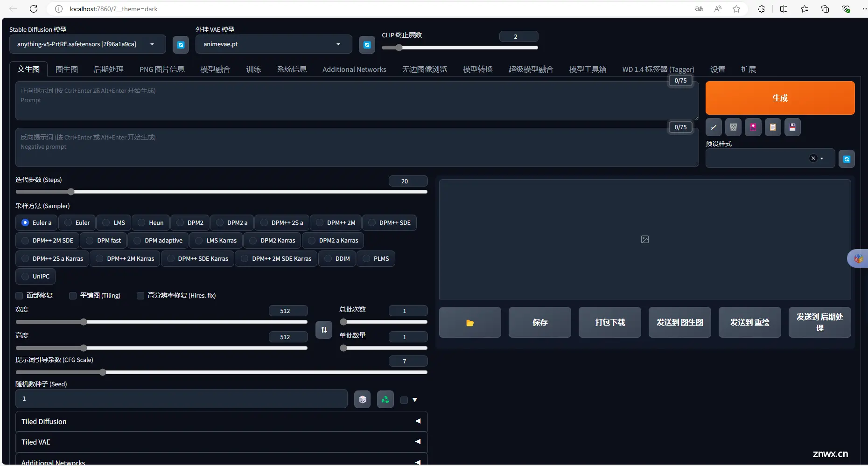Refresh the external VAE model list
868x466 pixels.
pyautogui.click(x=367, y=45)
